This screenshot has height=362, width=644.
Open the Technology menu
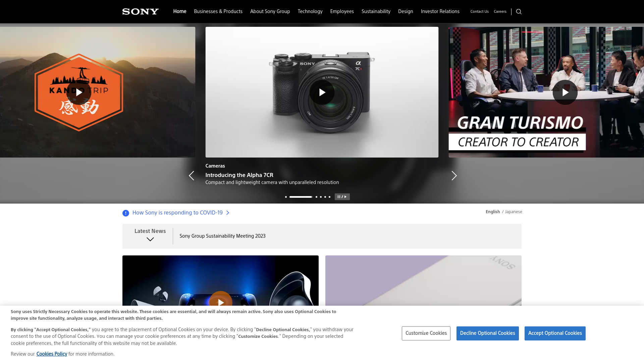310,11
